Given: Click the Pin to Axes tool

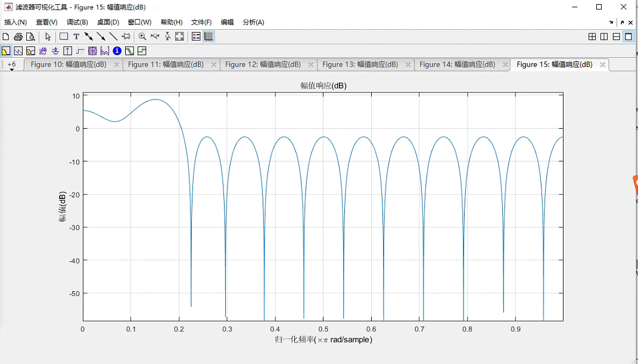Looking at the screenshot, I should [x=126, y=36].
